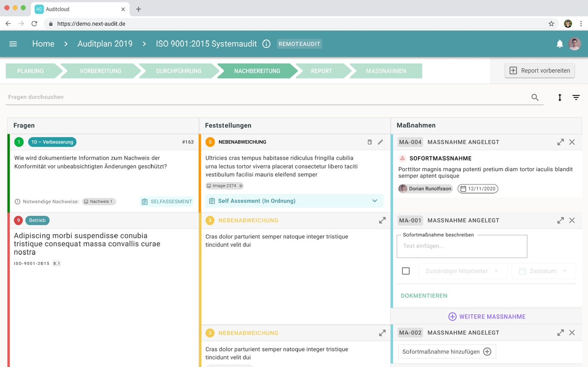Screen dimensions: 588x367
Task: Remove the Image-2374 attachment chip
Action: point(241,186)
